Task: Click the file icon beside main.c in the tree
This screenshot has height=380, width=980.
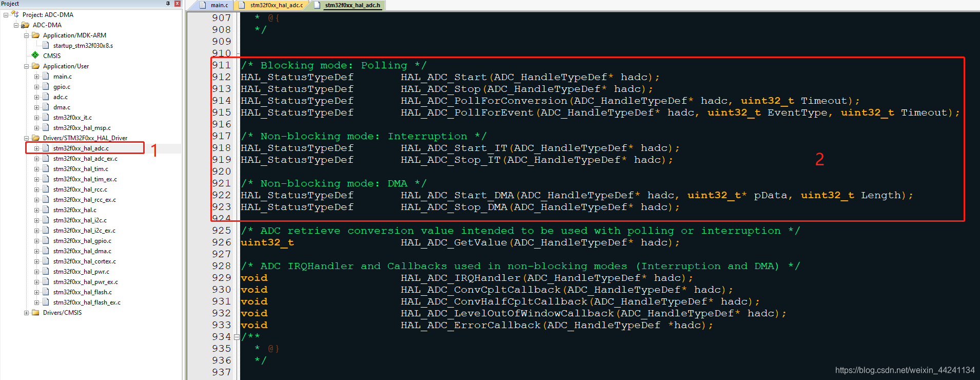Action: 46,76
